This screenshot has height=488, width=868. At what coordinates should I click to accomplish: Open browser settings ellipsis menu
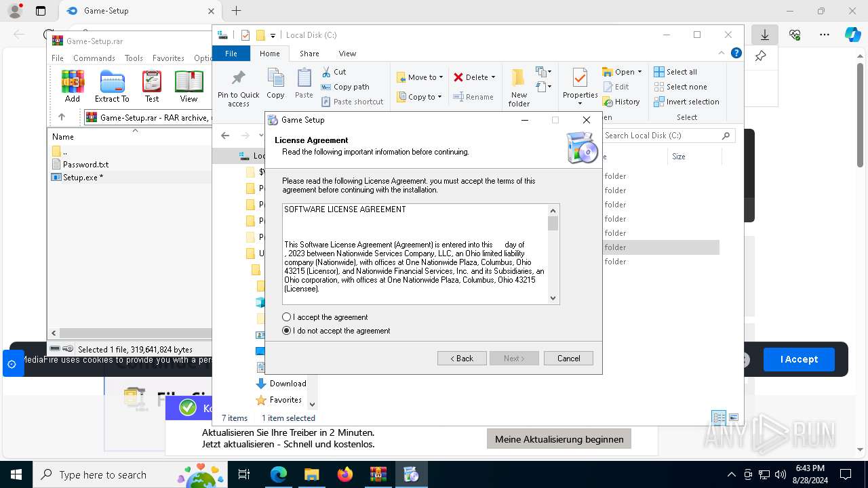(x=825, y=35)
